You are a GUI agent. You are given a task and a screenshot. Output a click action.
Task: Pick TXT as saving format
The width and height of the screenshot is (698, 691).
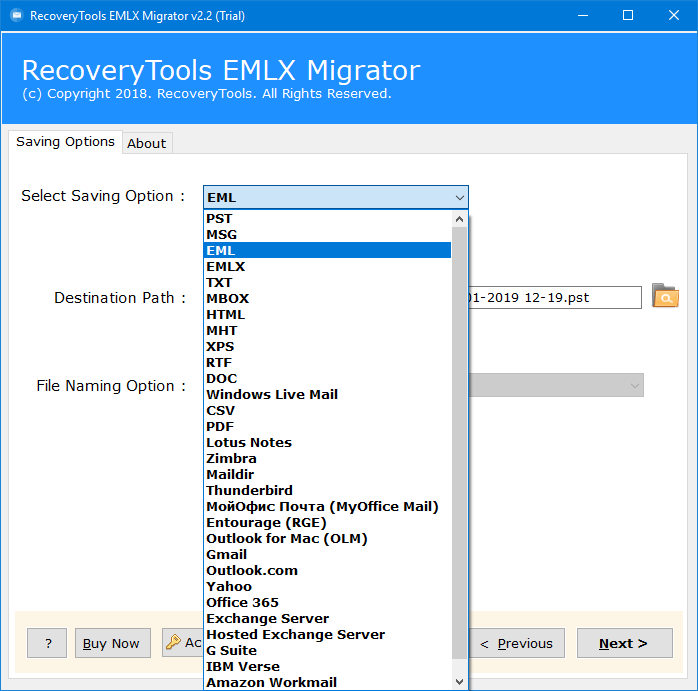click(x=327, y=282)
